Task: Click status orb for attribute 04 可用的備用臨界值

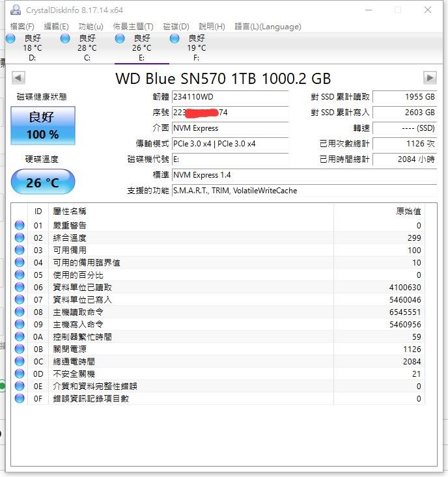Action: click(x=20, y=262)
